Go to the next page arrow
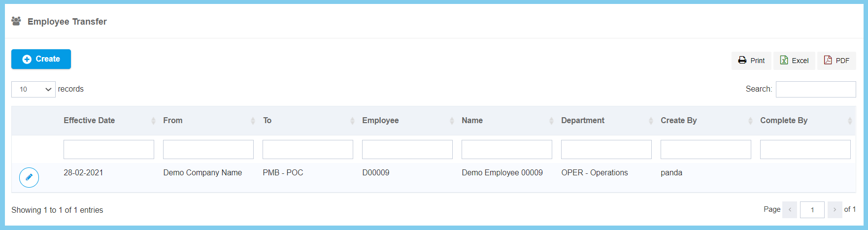The width and height of the screenshot is (868, 230). coord(835,210)
